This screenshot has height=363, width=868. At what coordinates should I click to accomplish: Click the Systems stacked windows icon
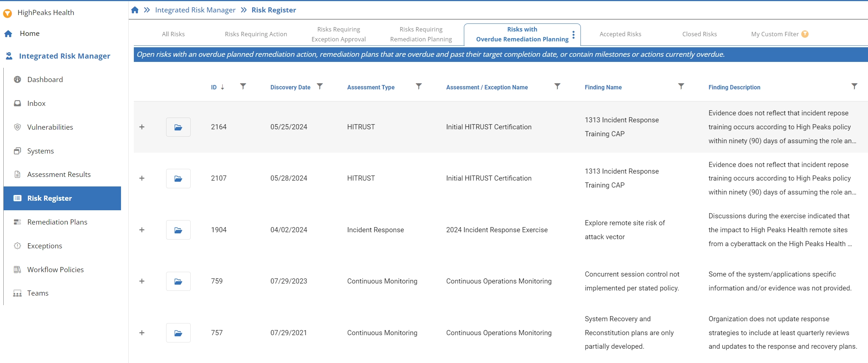pyautogui.click(x=17, y=151)
